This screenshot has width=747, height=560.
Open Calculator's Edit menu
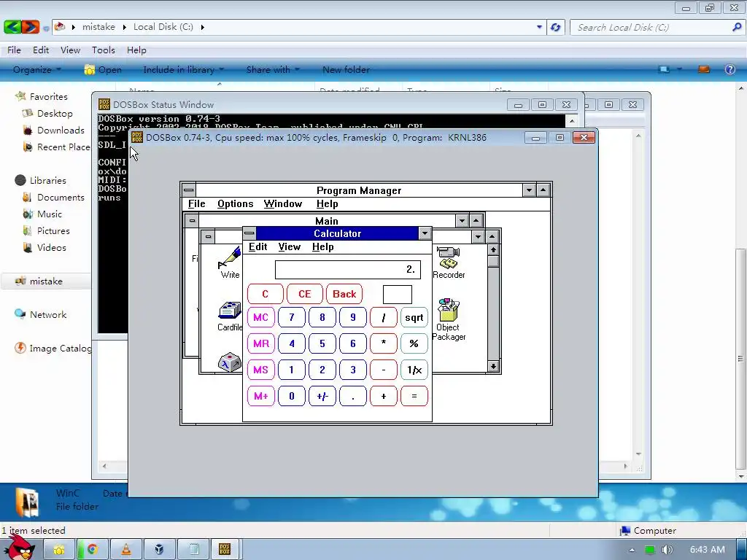[258, 246]
